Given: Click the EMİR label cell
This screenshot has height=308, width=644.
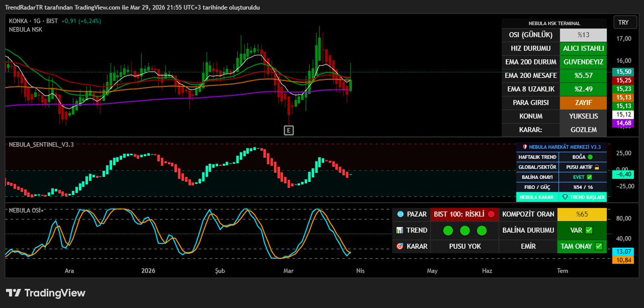Looking at the screenshot, I should 528,246.
